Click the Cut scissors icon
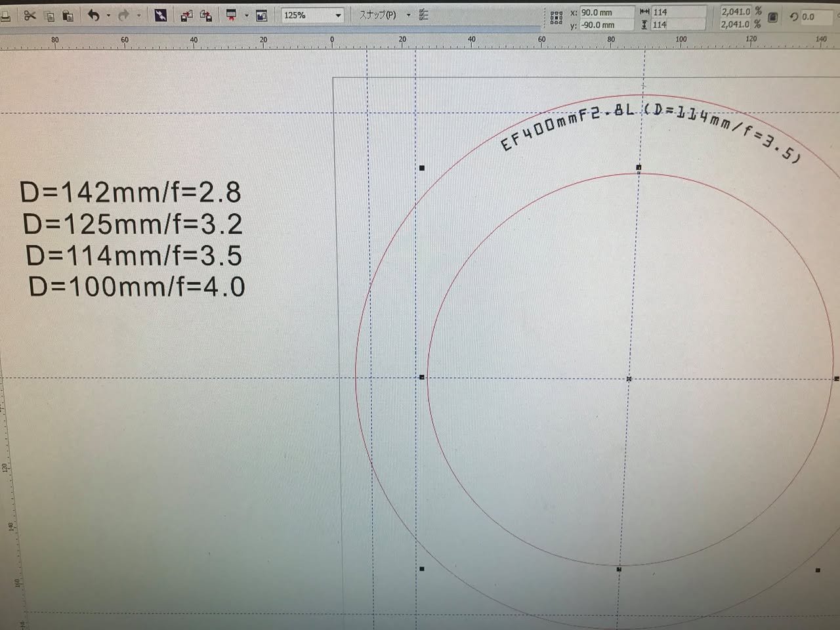The image size is (840, 630). [x=30, y=16]
